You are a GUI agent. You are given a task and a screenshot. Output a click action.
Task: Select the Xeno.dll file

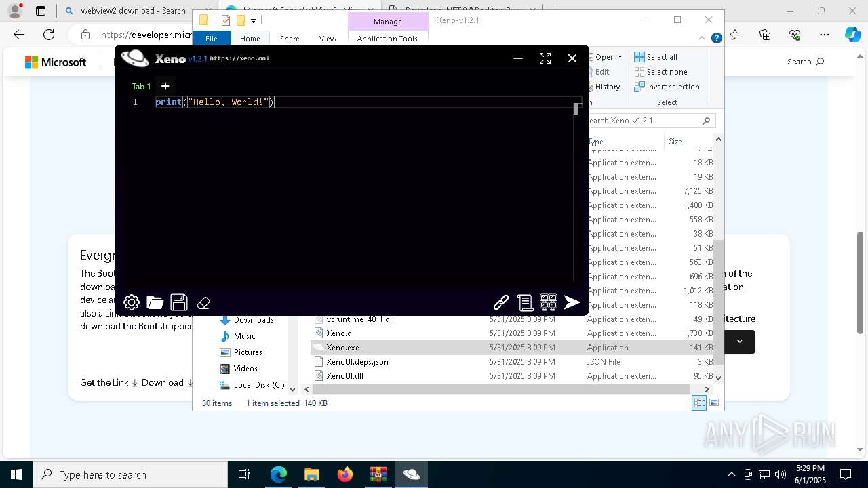click(x=340, y=333)
